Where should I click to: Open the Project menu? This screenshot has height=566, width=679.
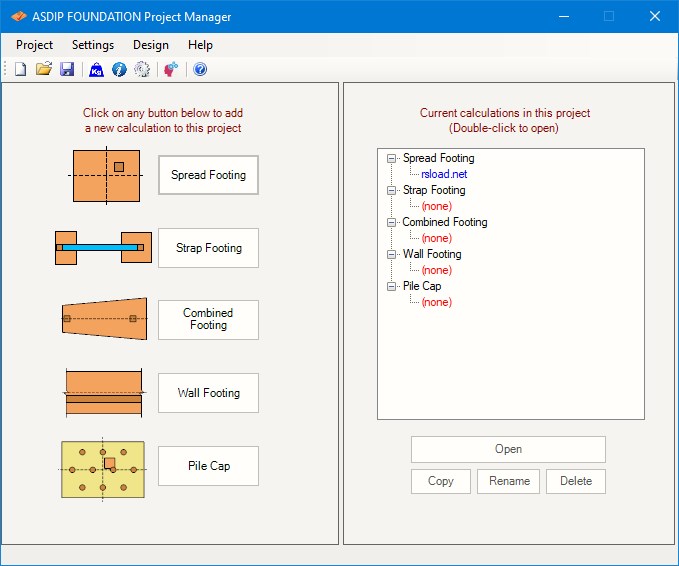34,45
